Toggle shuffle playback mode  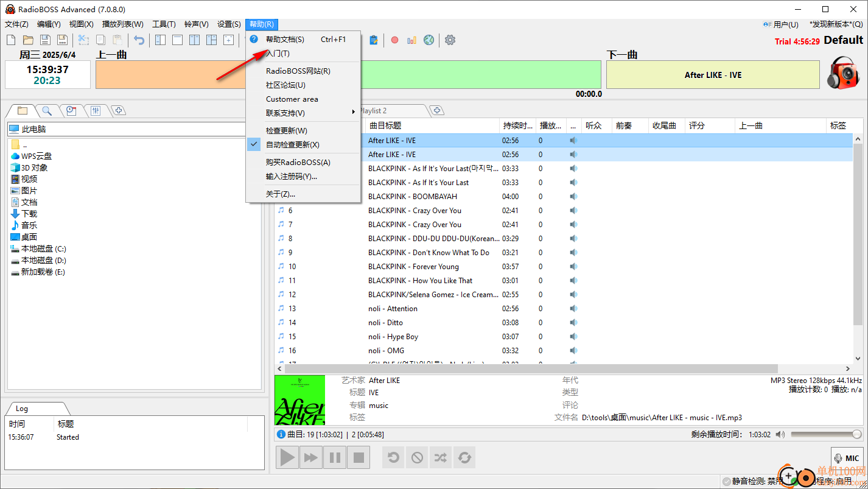[x=440, y=457]
